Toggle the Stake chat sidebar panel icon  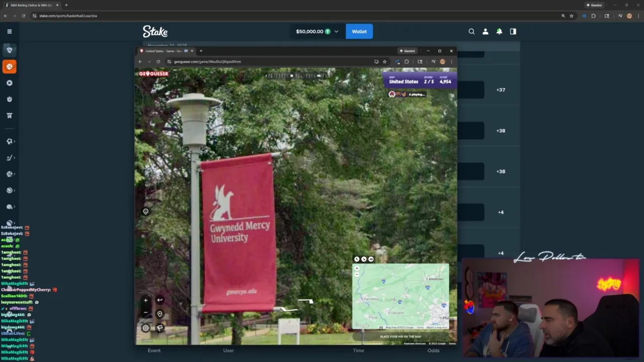[513, 31]
